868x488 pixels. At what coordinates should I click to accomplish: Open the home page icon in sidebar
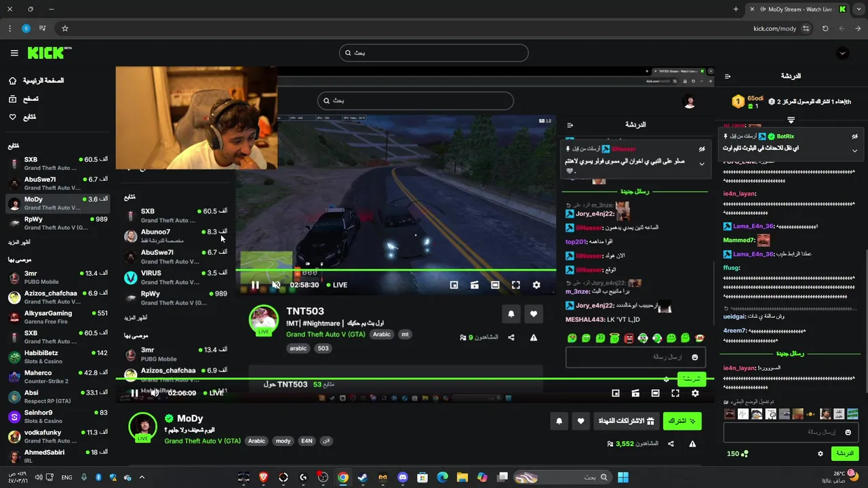click(13, 81)
